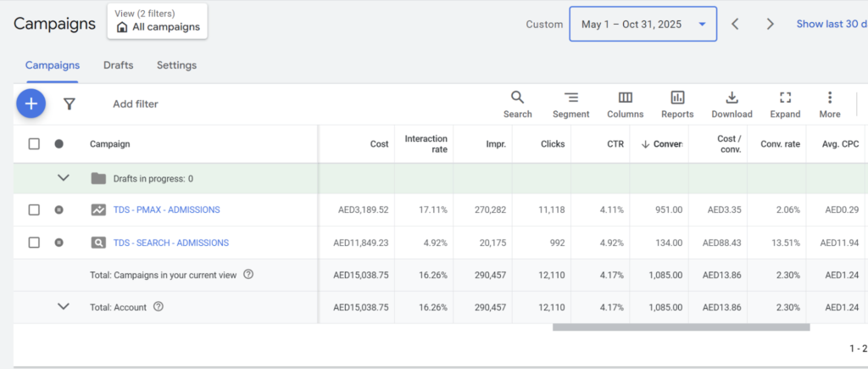Switch to the Drafts tab
Screen dimensions: 868x369
tap(118, 65)
